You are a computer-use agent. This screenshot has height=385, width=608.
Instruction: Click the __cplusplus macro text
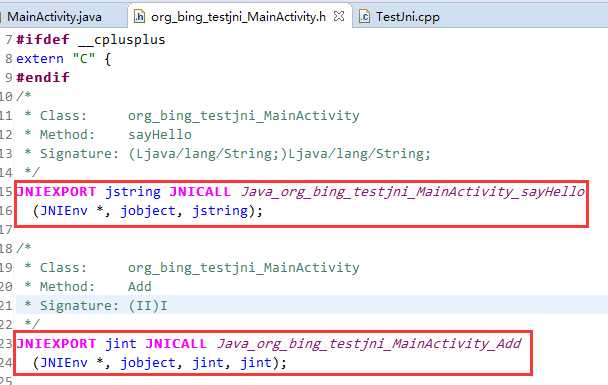[122, 40]
